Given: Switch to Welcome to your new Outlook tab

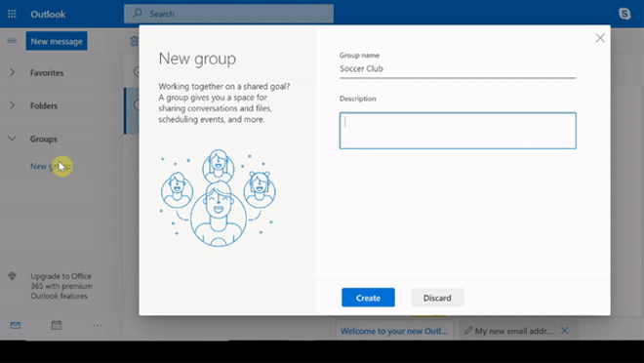Looking at the screenshot, I should [394, 331].
